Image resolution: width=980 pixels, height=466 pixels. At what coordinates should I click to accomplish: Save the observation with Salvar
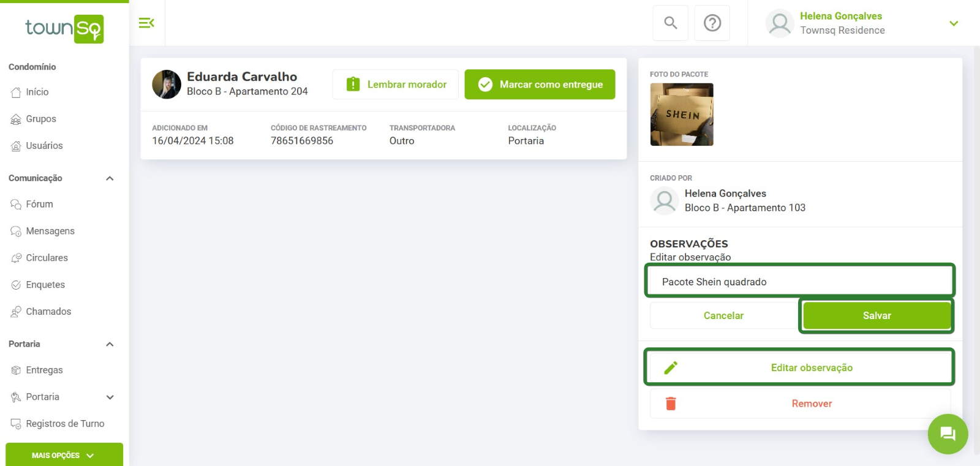(876, 315)
